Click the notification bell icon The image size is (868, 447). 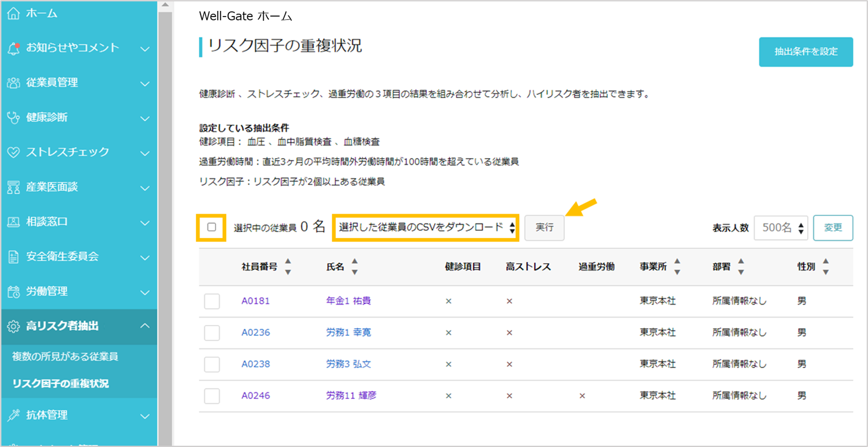pos(13,48)
